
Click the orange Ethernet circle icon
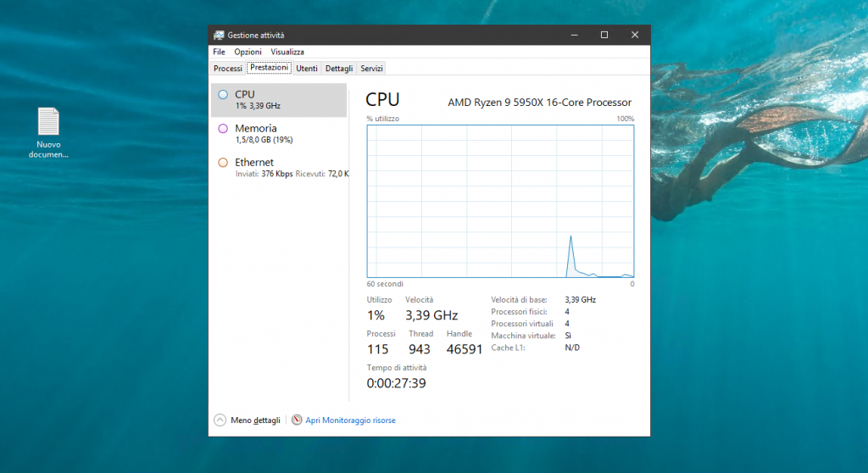click(223, 163)
